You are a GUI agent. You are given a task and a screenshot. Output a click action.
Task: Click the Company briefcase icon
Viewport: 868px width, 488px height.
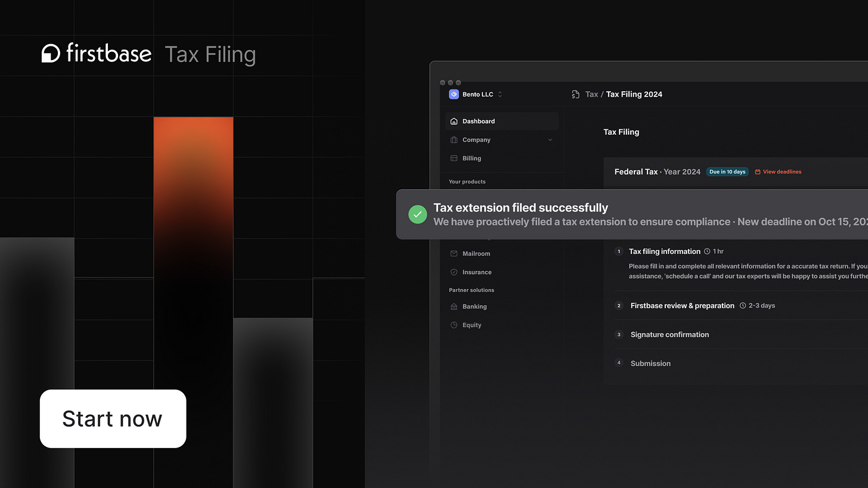tap(454, 139)
